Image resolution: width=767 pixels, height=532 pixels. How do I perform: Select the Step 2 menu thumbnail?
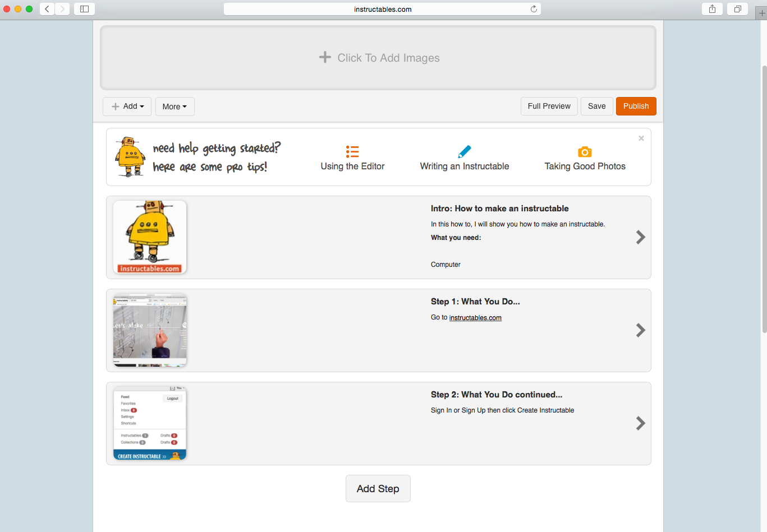click(150, 423)
